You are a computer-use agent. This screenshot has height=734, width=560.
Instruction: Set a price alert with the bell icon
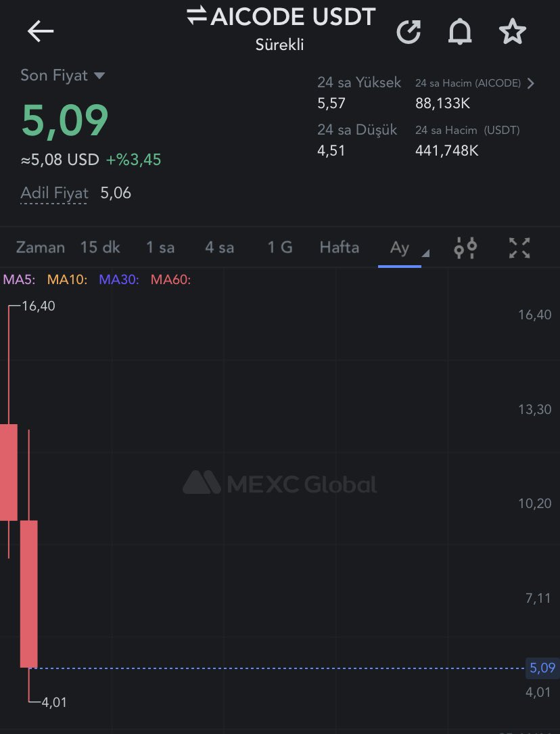point(460,32)
